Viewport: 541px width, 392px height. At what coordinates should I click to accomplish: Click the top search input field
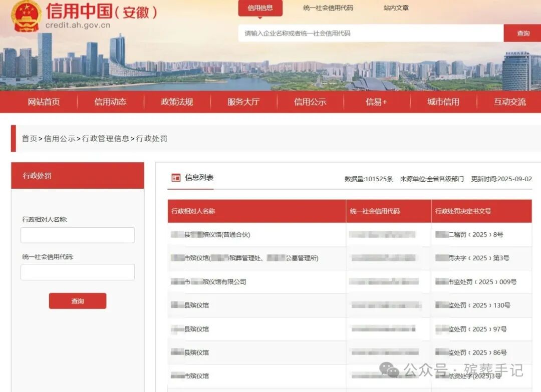371,34
